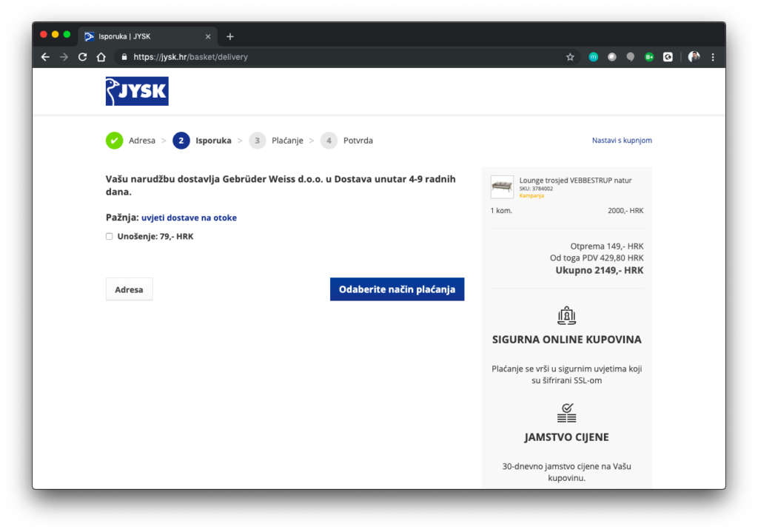The width and height of the screenshot is (758, 532).
Task: Bookmark this page with the star icon
Action: [x=570, y=57]
